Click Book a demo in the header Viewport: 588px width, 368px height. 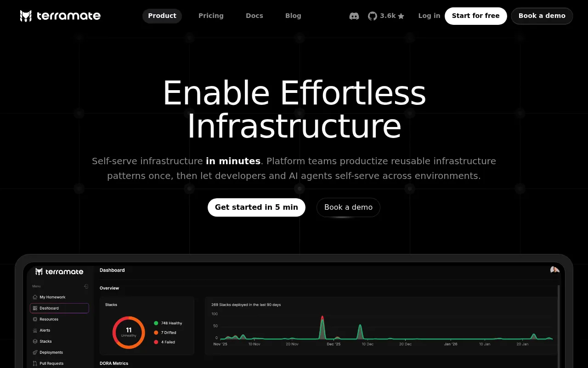point(542,16)
